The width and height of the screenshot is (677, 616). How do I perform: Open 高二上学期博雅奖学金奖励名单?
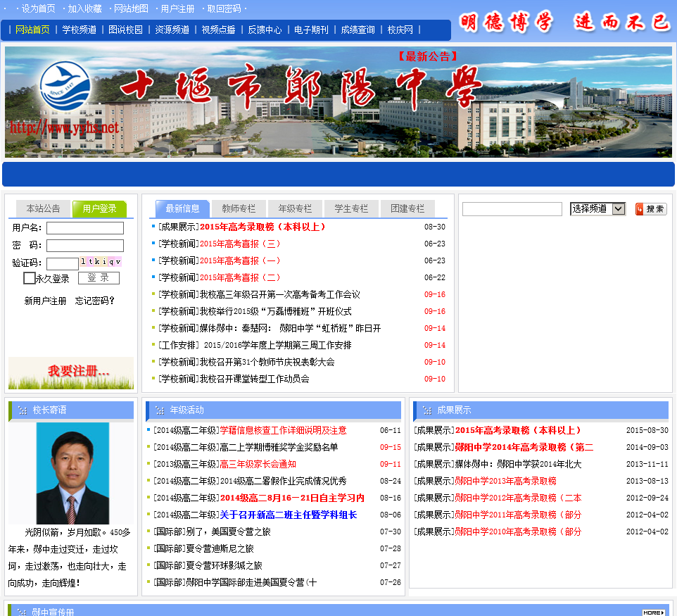pyautogui.click(x=279, y=448)
